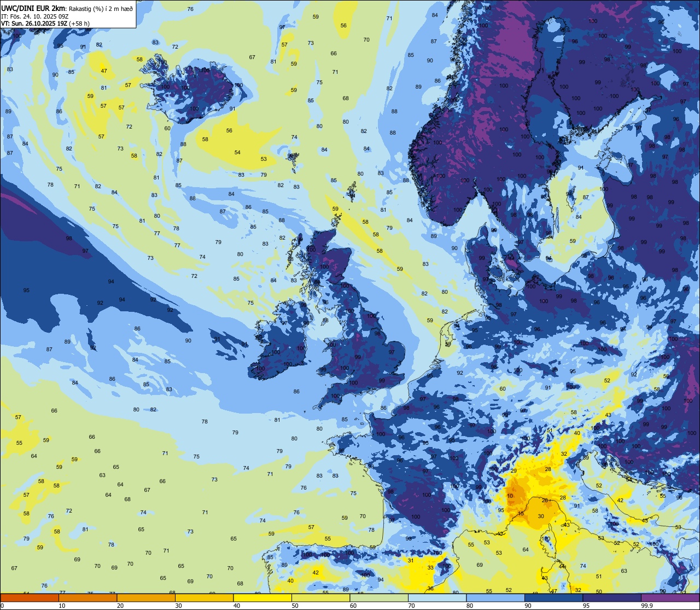Click the dark orange 0–10 legend swatch
Screen dimensions: 700x610
tap(30, 597)
